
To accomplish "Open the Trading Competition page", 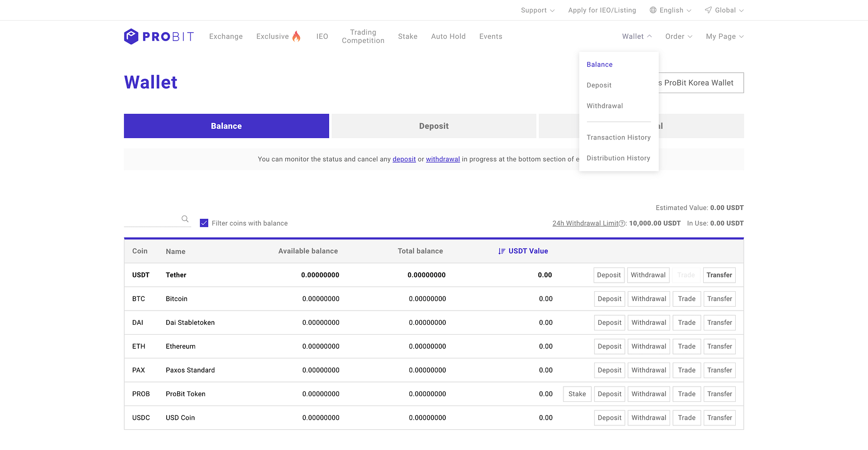I will [363, 36].
